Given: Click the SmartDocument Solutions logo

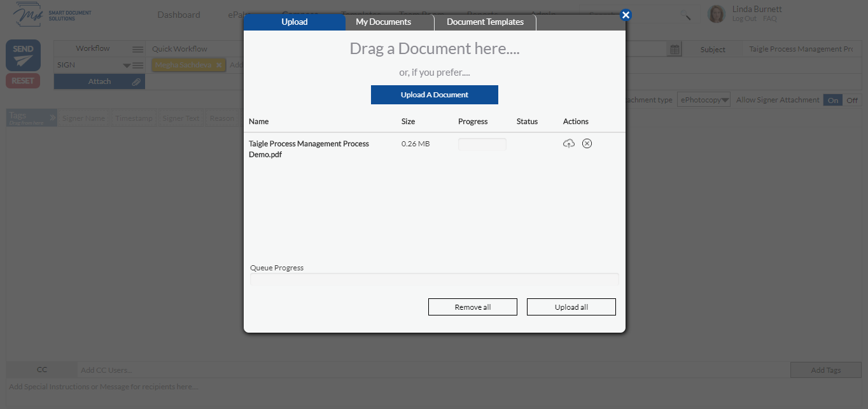Looking at the screenshot, I should pos(29,13).
